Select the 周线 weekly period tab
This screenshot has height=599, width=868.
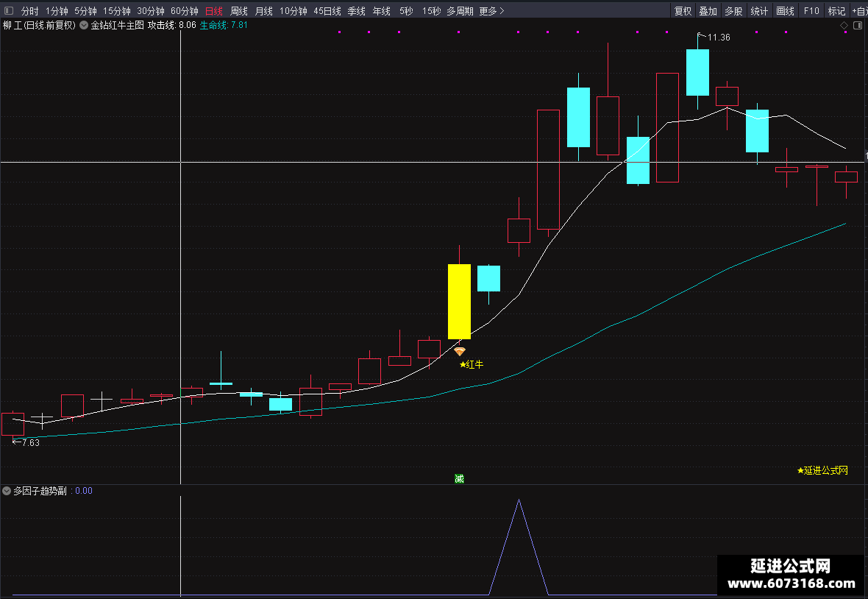tap(238, 10)
